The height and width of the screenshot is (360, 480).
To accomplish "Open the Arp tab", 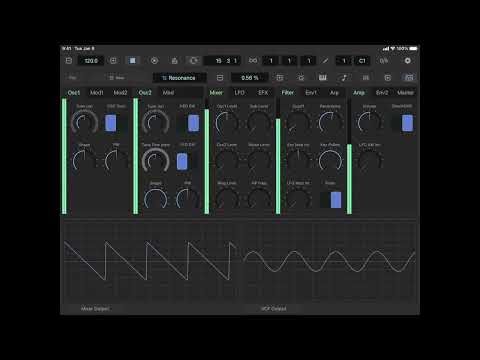I will tap(334, 93).
